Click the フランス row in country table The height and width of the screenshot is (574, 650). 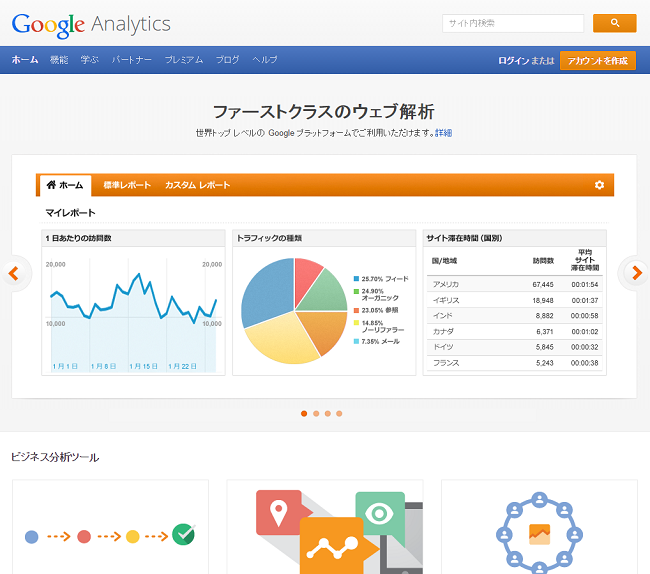pyautogui.click(x=514, y=363)
